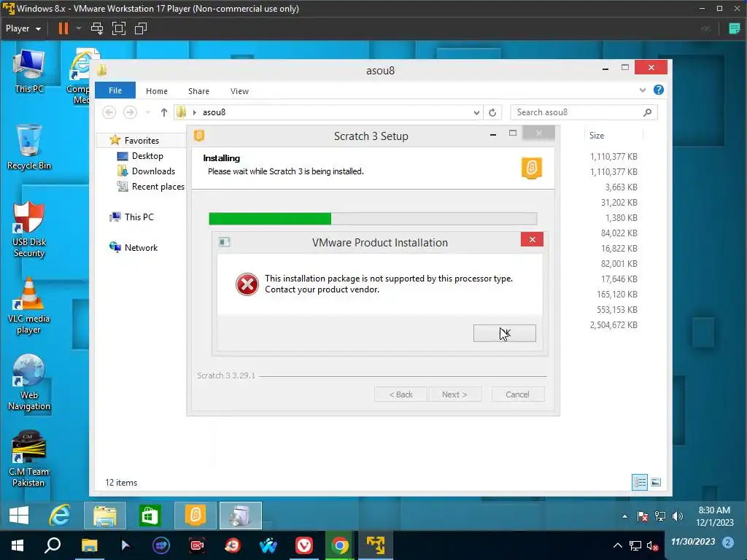Launch Internet Explorer from VM taskbar

tap(60, 516)
